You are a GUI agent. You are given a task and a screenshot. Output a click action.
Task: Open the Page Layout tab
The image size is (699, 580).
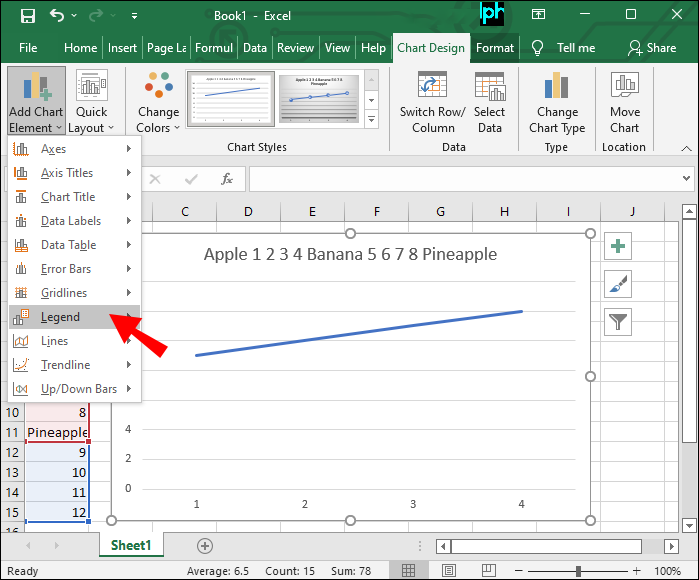pos(167,48)
